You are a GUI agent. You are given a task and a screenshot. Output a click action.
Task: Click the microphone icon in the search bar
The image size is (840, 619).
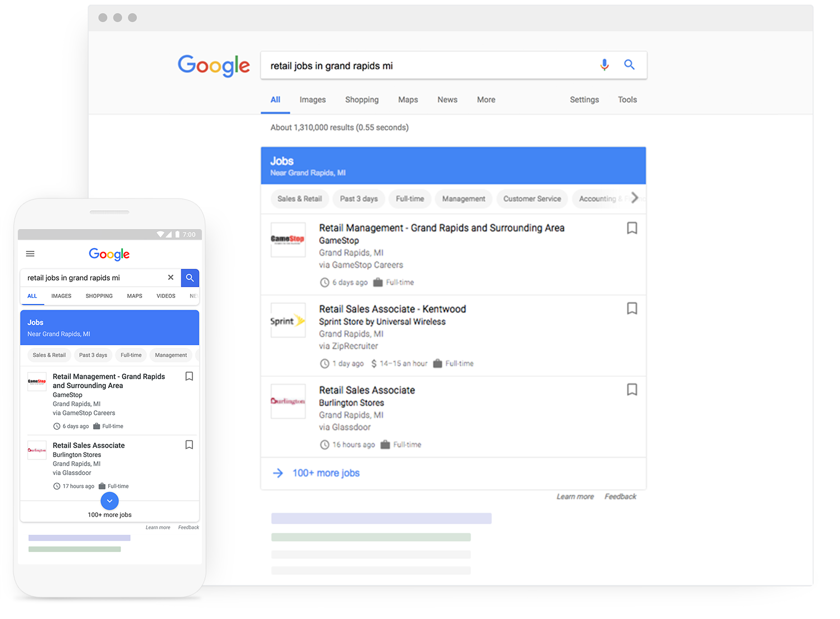coord(605,65)
